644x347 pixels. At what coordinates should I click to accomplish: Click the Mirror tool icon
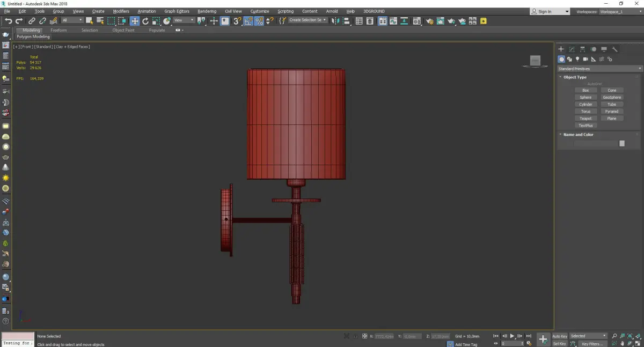(335, 21)
